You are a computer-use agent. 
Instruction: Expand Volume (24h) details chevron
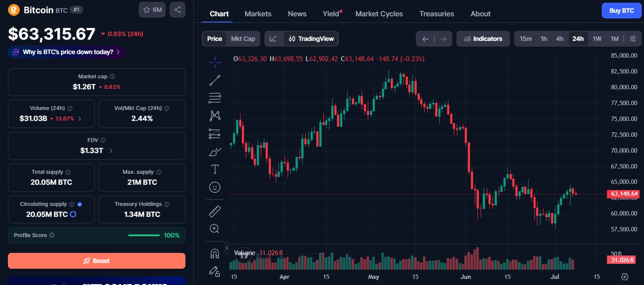80,119
